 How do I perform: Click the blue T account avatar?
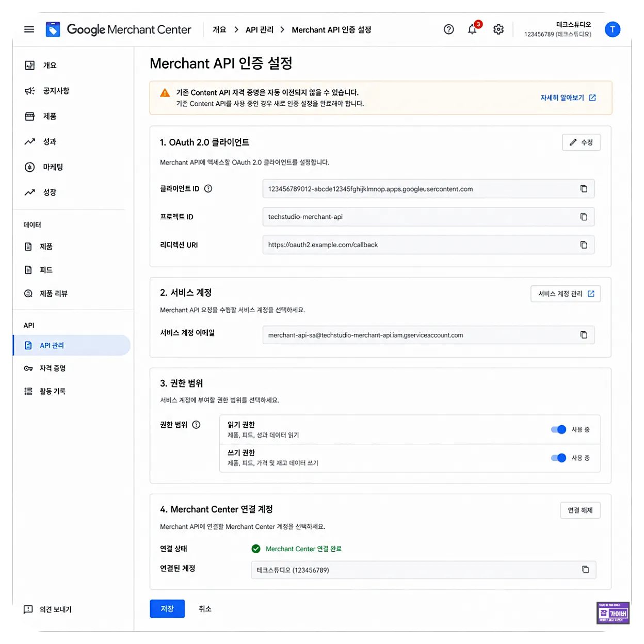coord(613,29)
